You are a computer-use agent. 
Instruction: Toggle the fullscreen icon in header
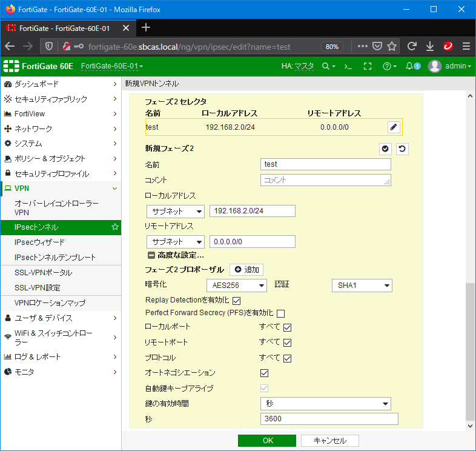(x=368, y=66)
